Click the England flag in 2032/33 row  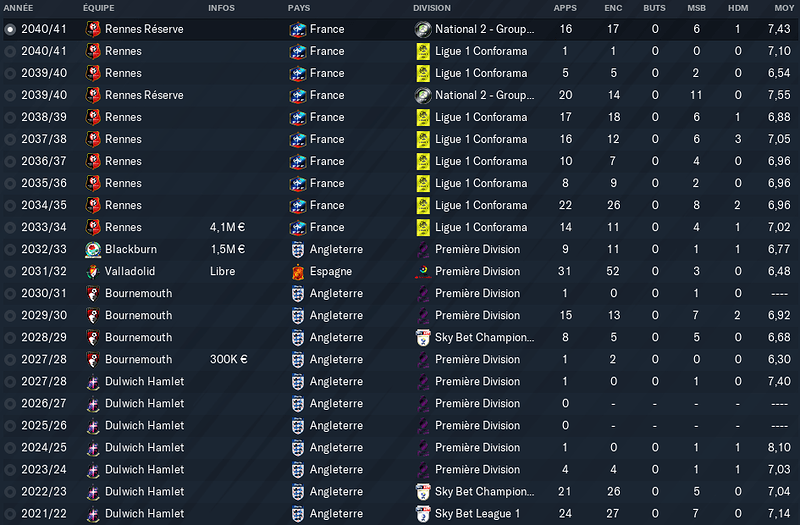coord(297,249)
